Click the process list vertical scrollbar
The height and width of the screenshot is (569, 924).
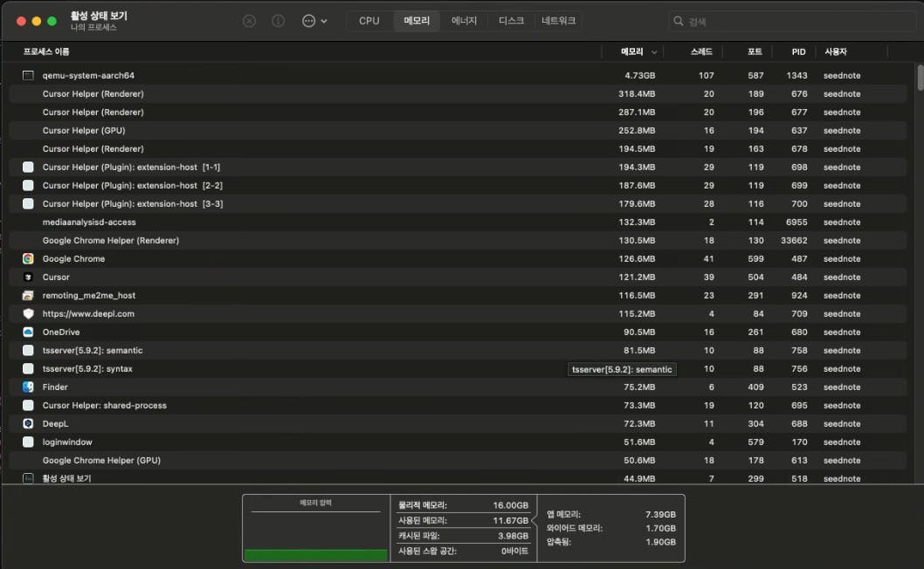(920, 78)
